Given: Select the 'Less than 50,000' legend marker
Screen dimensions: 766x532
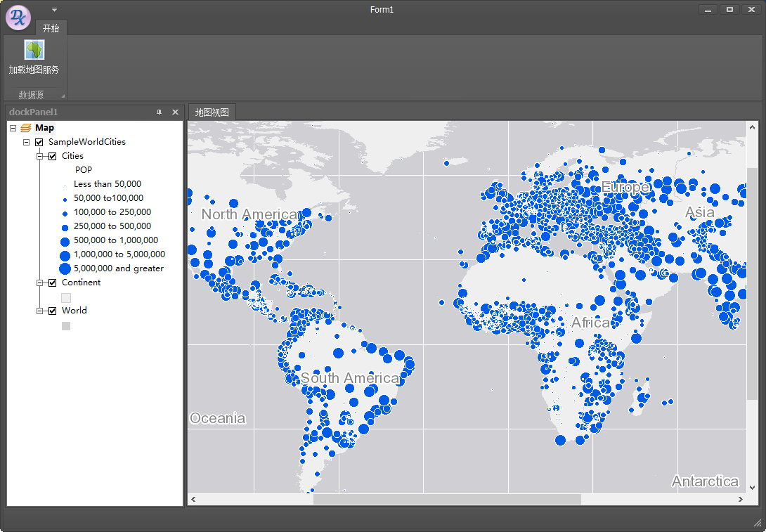Looking at the screenshot, I should pos(65,184).
